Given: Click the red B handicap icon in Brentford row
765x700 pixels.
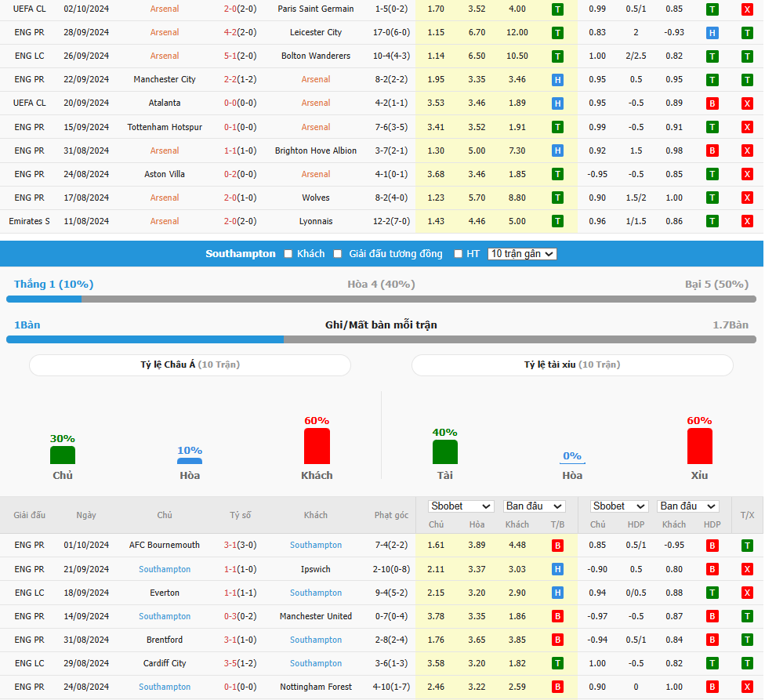Looking at the screenshot, I should pos(712,640).
